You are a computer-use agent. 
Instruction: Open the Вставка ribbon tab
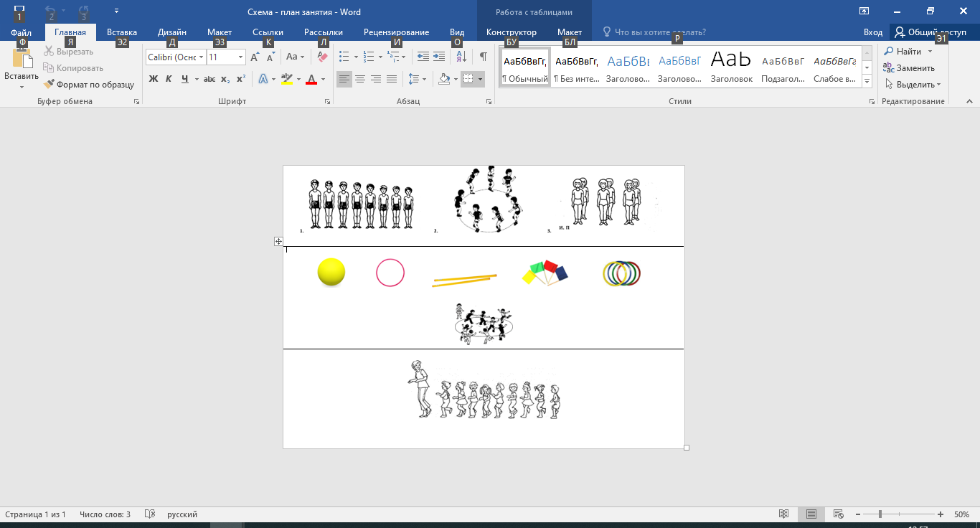pos(122,32)
